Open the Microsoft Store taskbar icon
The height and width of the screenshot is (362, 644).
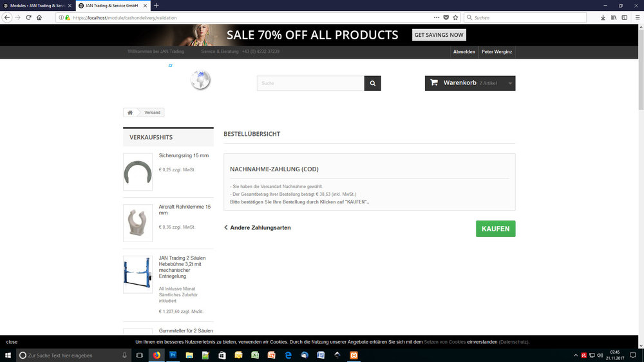click(222, 356)
